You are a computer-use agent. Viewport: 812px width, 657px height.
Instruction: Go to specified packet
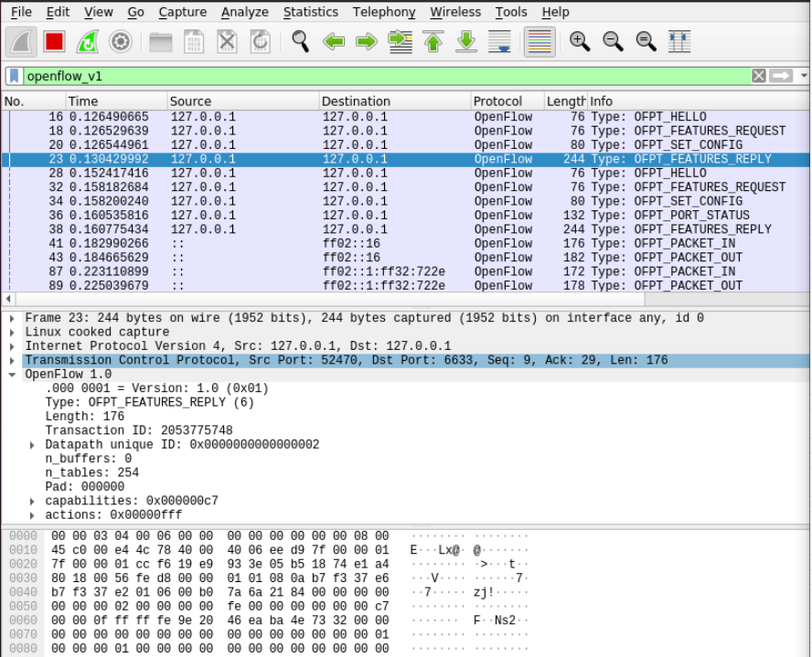(x=400, y=41)
